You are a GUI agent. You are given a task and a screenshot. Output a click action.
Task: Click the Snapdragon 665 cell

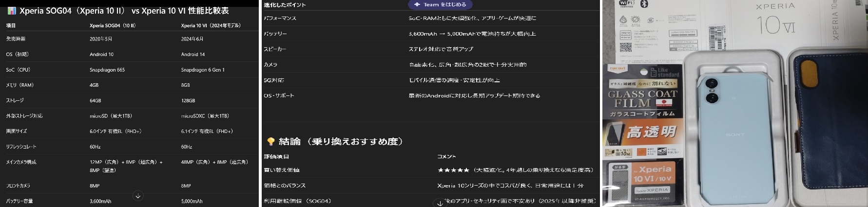[x=107, y=70]
